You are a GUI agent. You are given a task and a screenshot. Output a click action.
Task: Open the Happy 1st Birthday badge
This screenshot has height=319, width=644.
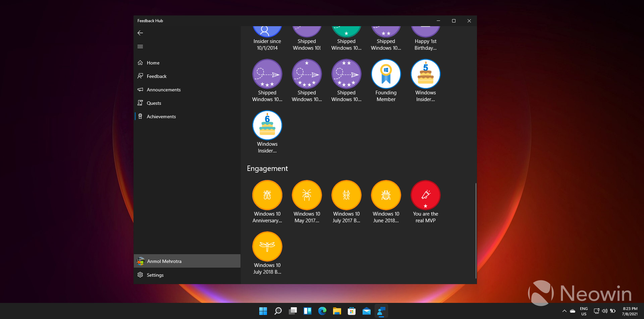click(426, 38)
